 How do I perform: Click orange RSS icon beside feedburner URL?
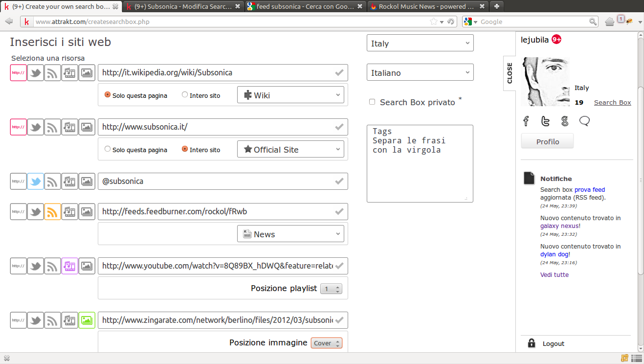click(x=53, y=212)
